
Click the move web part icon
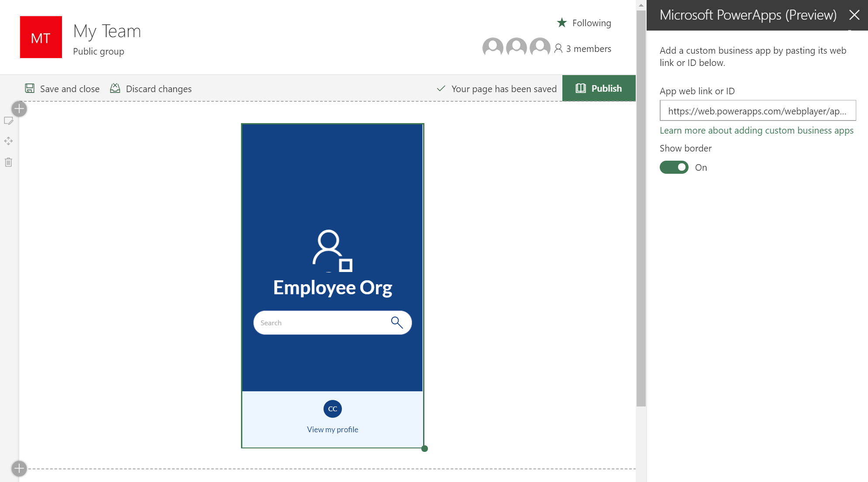point(8,141)
